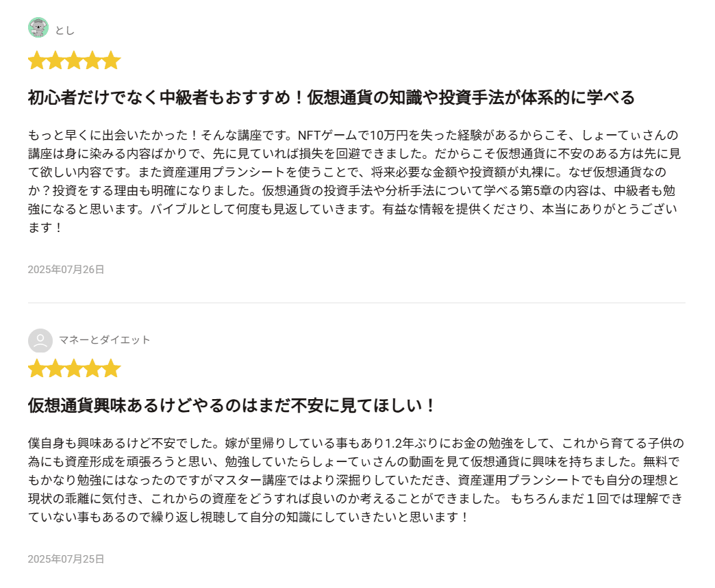
Task: Click the date 2025年07月26日
Action: click(x=66, y=270)
